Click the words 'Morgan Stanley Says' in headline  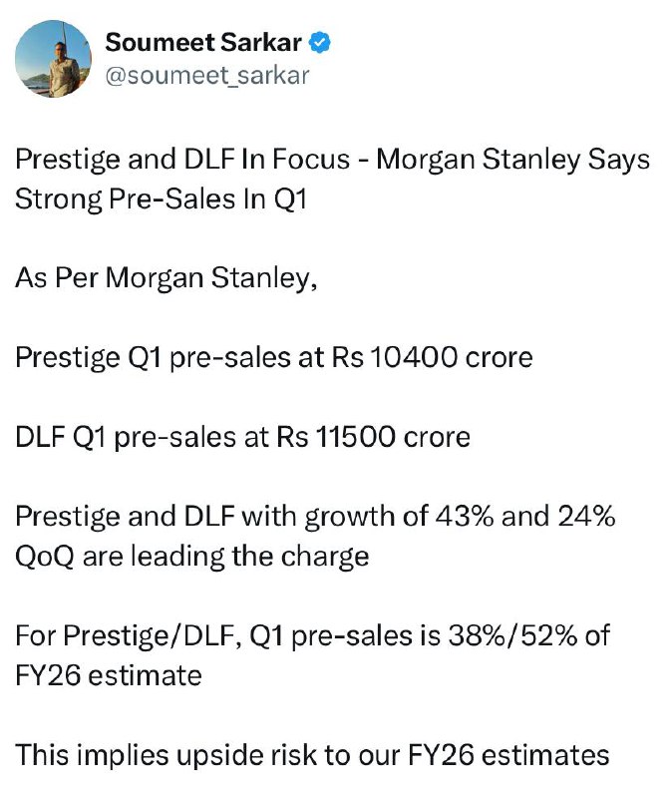tap(512, 160)
